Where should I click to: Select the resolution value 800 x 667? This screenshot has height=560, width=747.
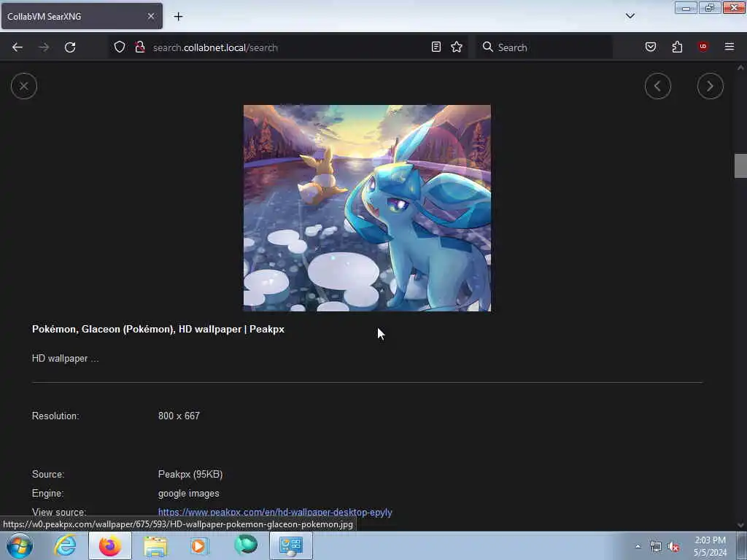coord(179,416)
